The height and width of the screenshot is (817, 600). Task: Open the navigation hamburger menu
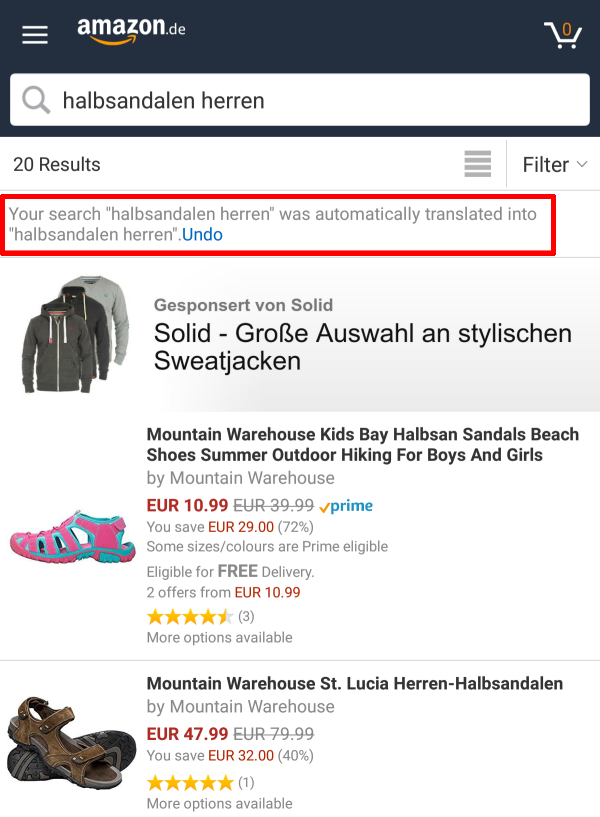pos(34,33)
